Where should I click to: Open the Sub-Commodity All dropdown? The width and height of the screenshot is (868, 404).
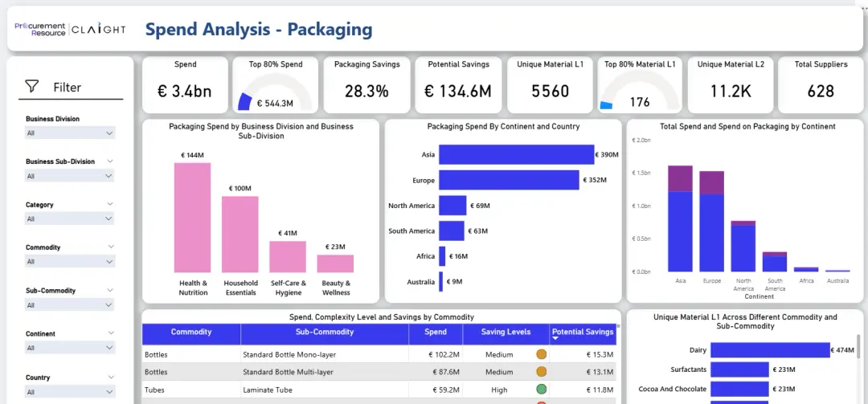70,305
